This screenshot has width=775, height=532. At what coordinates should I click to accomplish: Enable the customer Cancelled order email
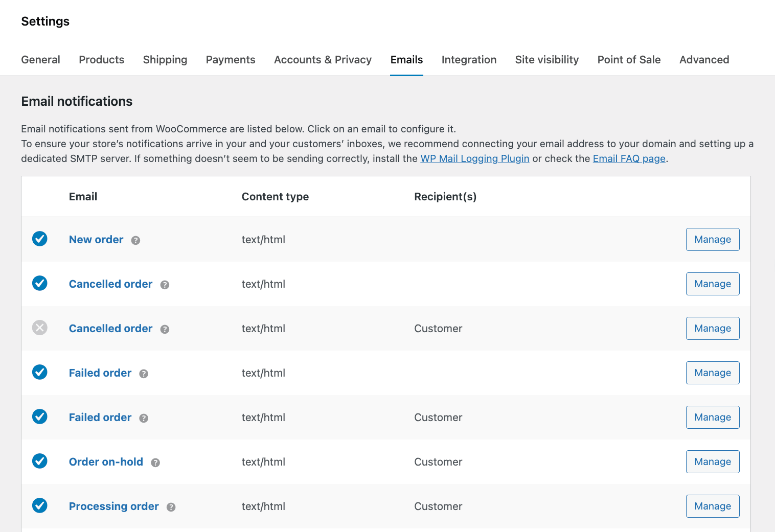39,328
